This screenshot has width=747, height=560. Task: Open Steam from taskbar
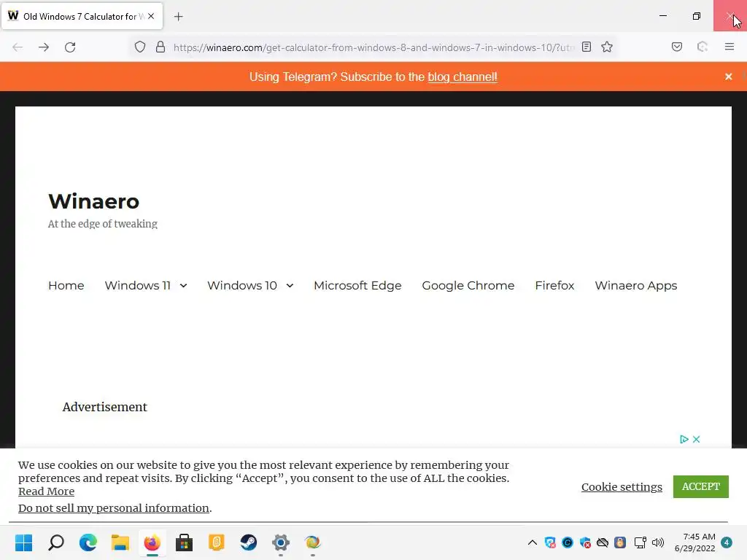(248, 542)
